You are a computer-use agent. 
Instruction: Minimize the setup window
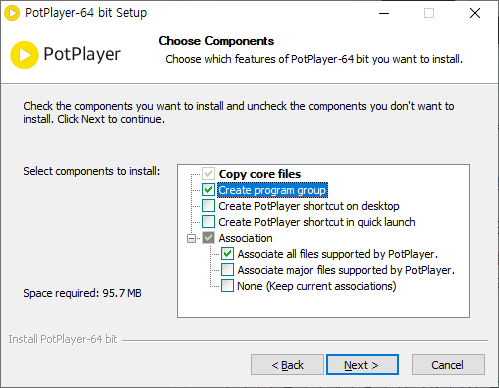[x=384, y=13]
